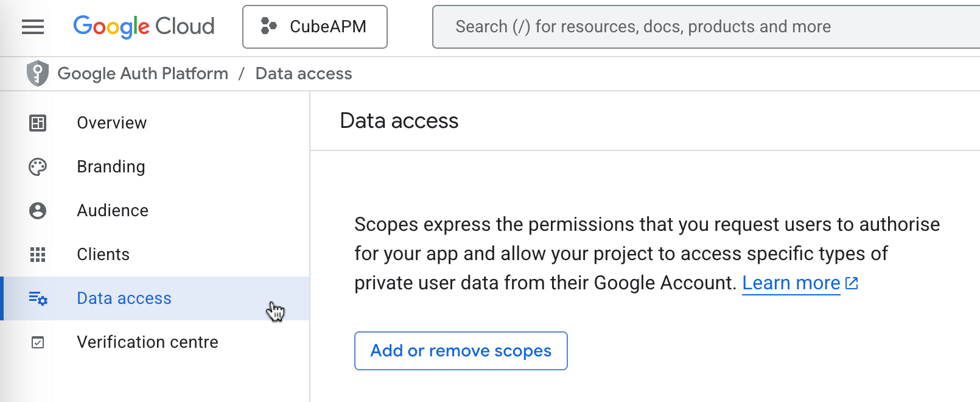Click the Data access settings-list icon
980x402 pixels.
click(x=38, y=298)
